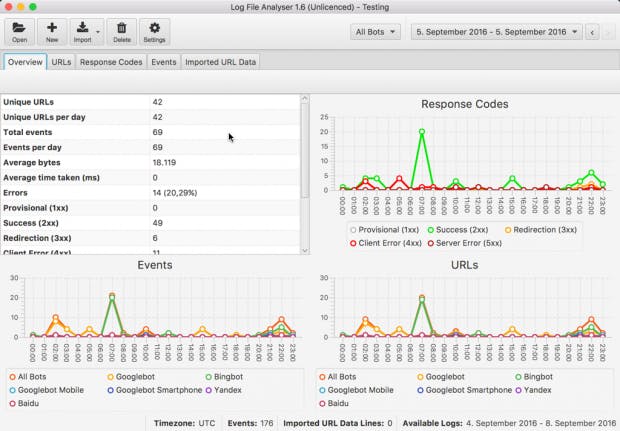Click the Response Codes chart title
This screenshot has width=620, height=431.
coord(465,104)
